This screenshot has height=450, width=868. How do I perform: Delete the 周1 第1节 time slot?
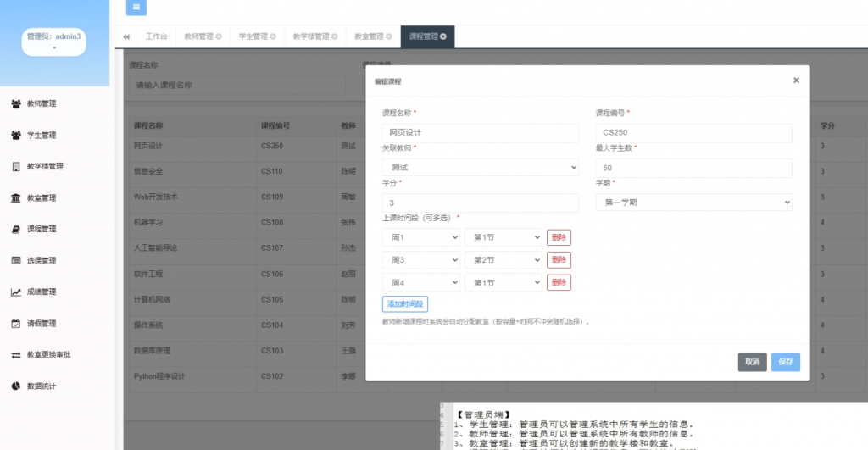coord(559,237)
